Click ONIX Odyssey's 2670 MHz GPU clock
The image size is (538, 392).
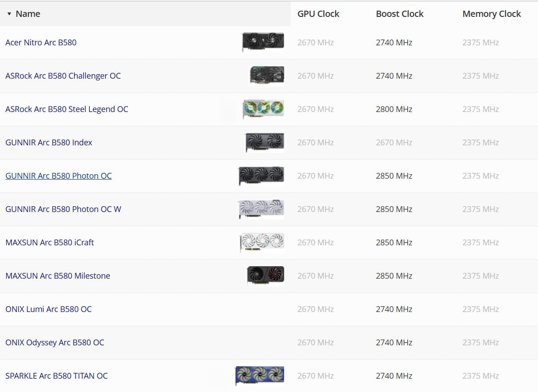point(316,343)
